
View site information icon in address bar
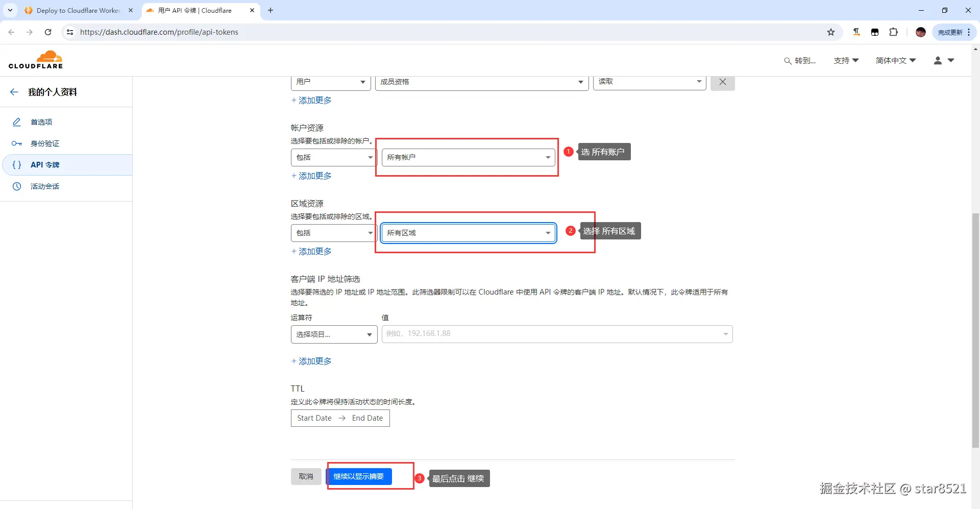pos(70,32)
